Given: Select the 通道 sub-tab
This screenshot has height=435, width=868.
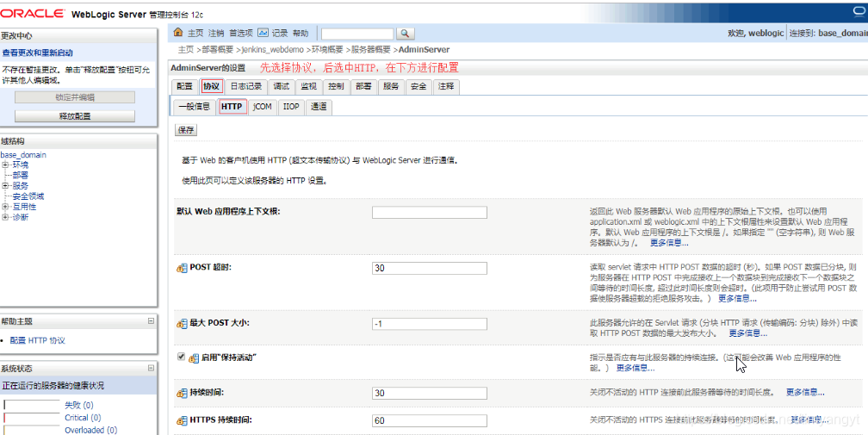Looking at the screenshot, I should [x=319, y=107].
